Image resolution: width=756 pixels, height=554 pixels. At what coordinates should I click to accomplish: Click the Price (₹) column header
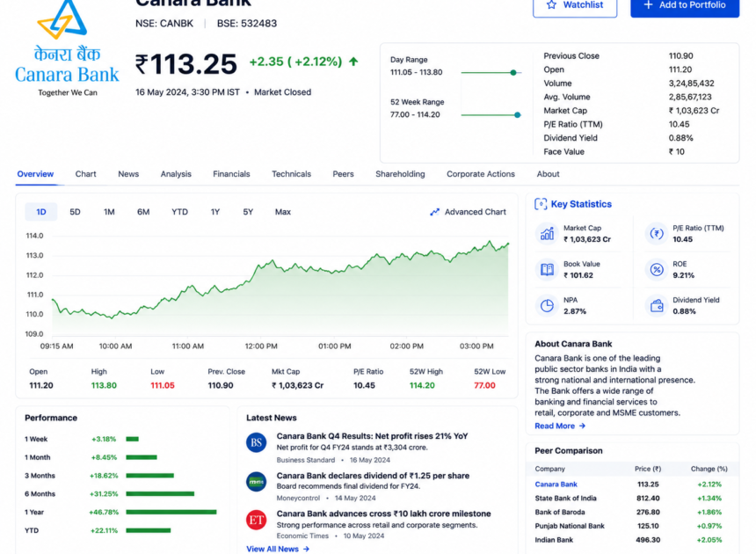(x=648, y=469)
